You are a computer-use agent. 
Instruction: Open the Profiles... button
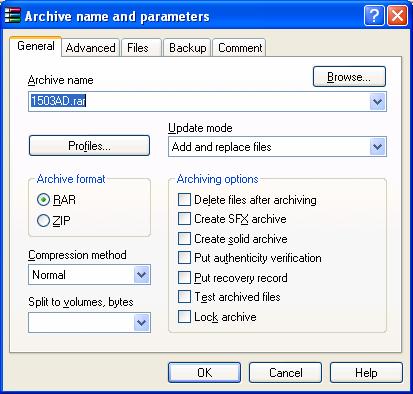(89, 146)
